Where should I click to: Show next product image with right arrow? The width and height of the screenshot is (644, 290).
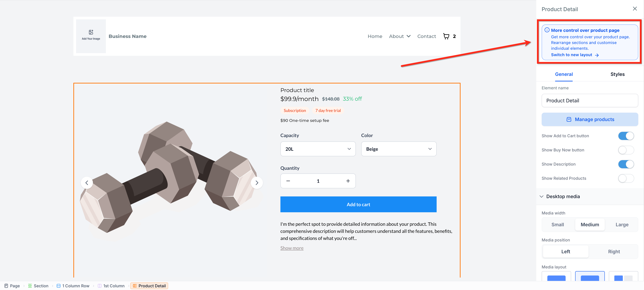click(x=257, y=183)
